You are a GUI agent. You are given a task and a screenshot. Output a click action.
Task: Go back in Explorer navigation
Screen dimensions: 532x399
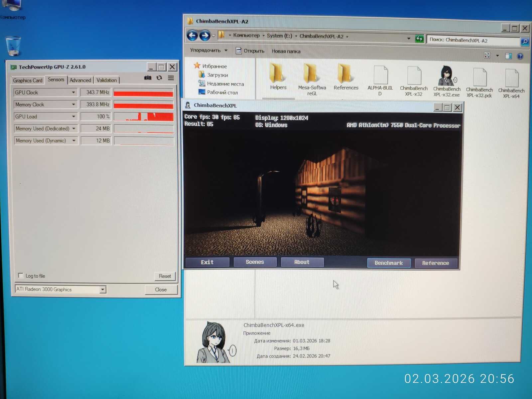[193, 35]
